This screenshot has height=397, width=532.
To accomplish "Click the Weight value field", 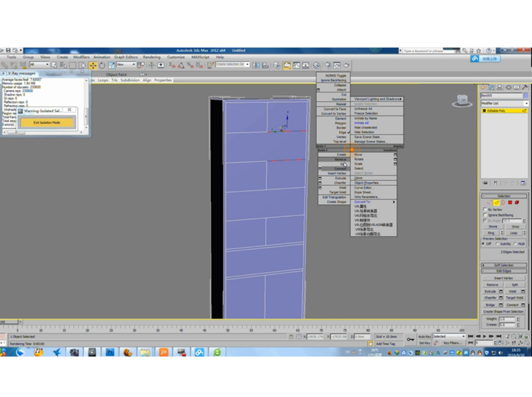I will 506,319.
